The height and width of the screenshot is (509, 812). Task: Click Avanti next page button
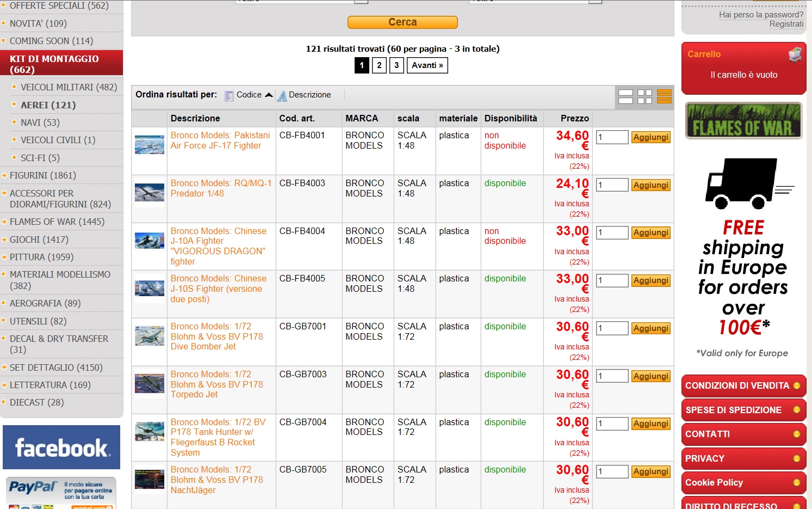(x=427, y=65)
